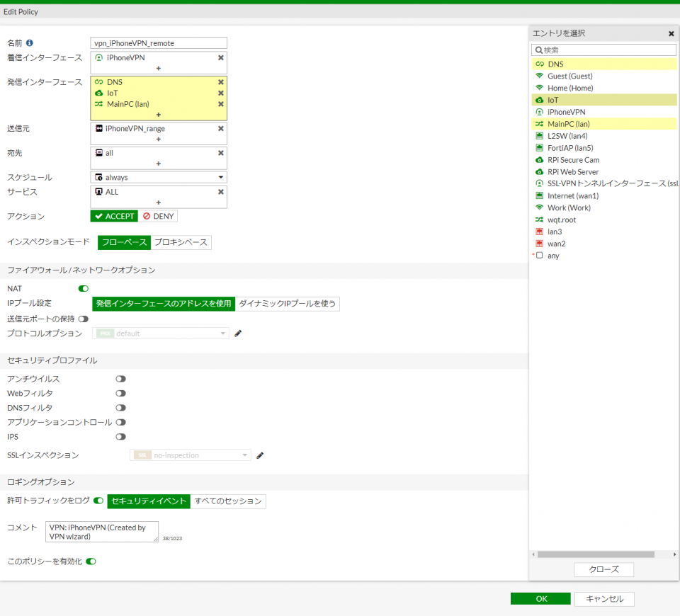This screenshot has width=680, height=616.
Task: Click the クローズ button
Action: tap(603, 569)
